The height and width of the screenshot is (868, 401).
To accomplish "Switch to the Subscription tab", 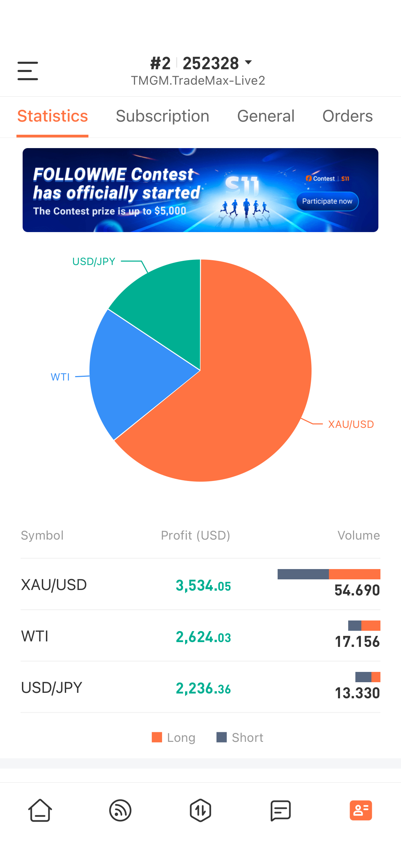I will (x=162, y=116).
